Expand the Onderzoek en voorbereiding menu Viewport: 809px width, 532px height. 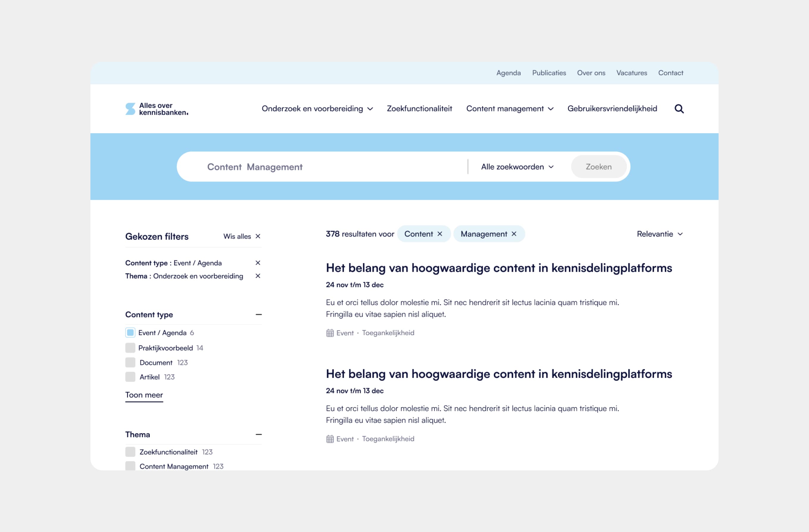pyautogui.click(x=317, y=109)
